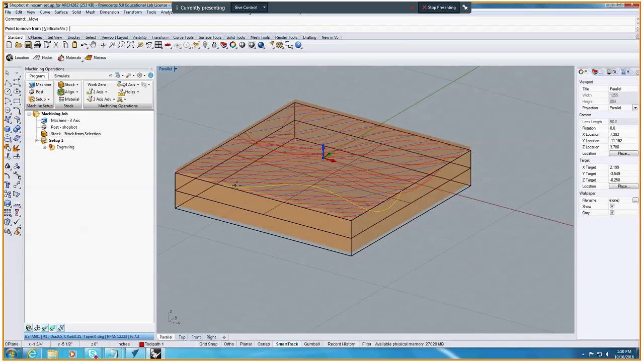Switch to the Simulate tab
This screenshot has width=644, height=362.
point(62,76)
